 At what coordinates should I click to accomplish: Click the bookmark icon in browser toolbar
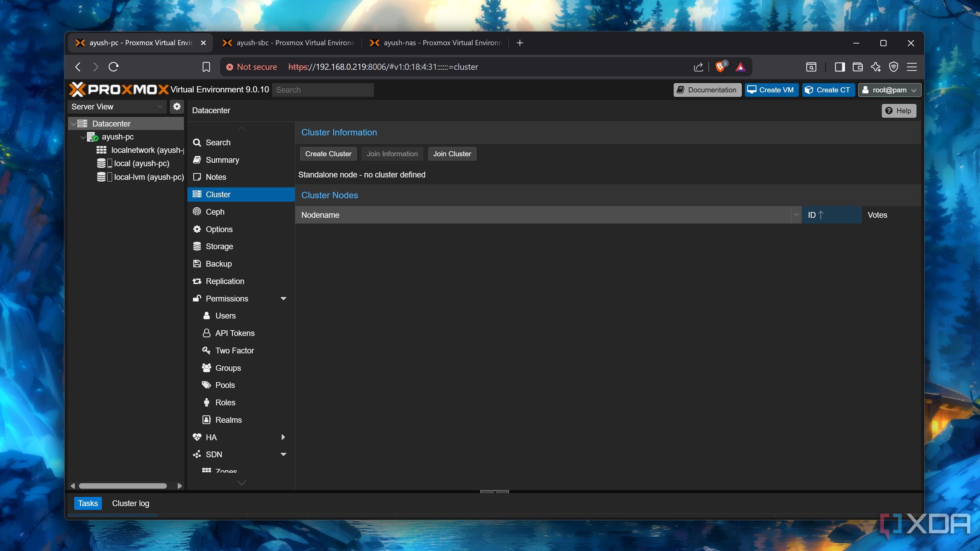tap(206, 67)
